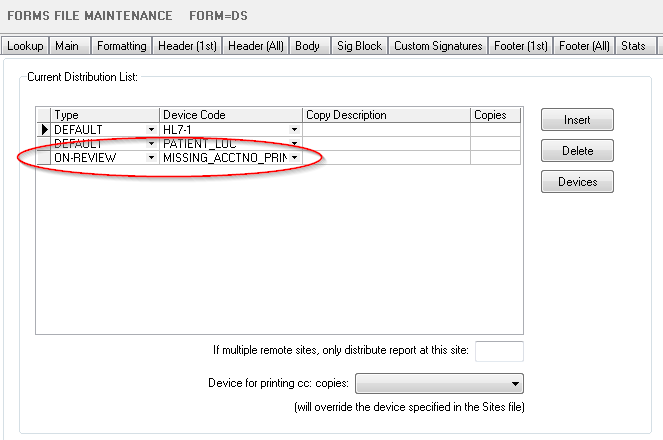
Task: Expand MISSING_ACCTNO_PRIN device code dropdown
Action: 295,158
